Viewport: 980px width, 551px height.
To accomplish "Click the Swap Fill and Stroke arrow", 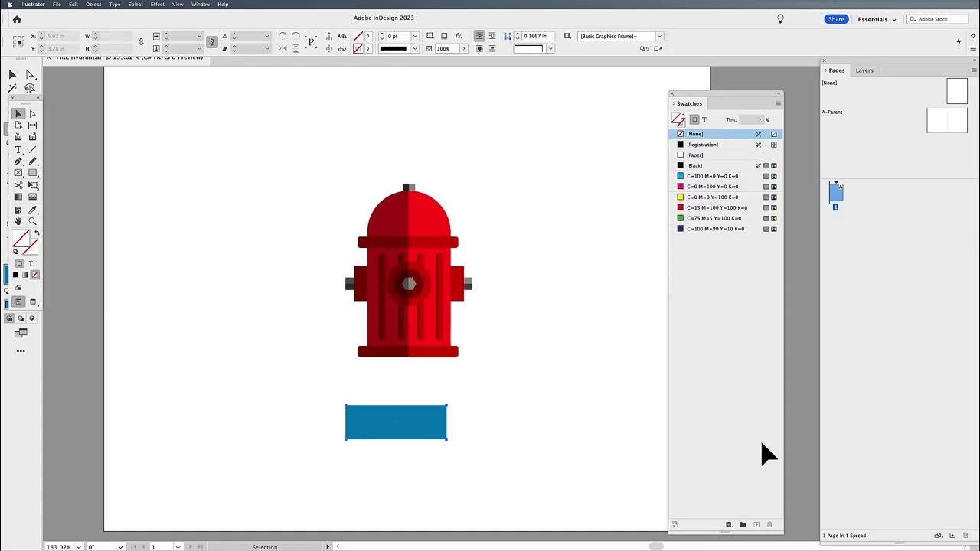I will (36, 233).
